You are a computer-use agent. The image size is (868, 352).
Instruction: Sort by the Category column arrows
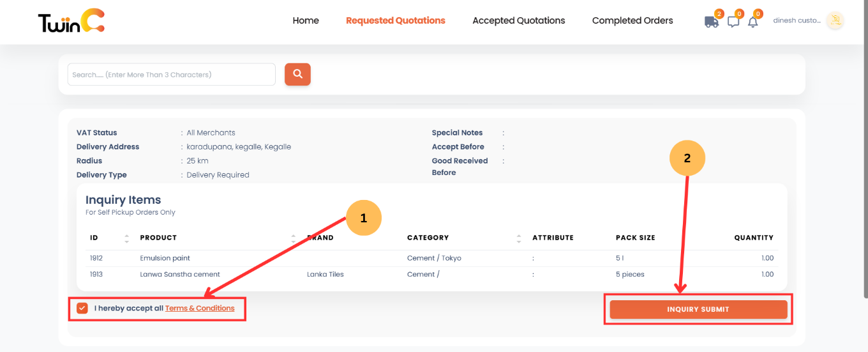pos(519,238)
